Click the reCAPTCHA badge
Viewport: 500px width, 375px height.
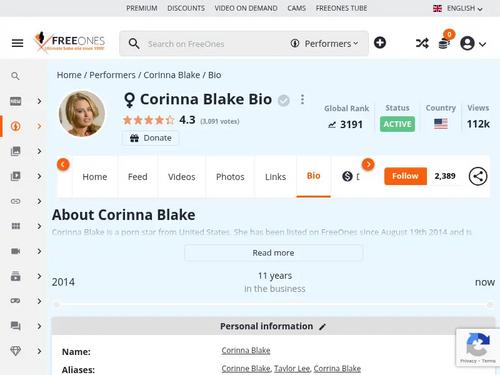[477, 348]
